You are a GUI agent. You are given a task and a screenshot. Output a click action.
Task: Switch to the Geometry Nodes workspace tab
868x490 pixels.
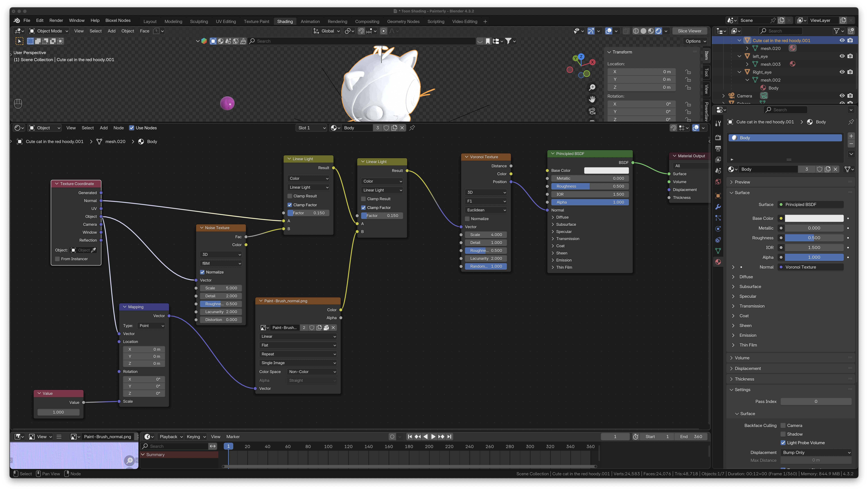[x=403, y=22]
